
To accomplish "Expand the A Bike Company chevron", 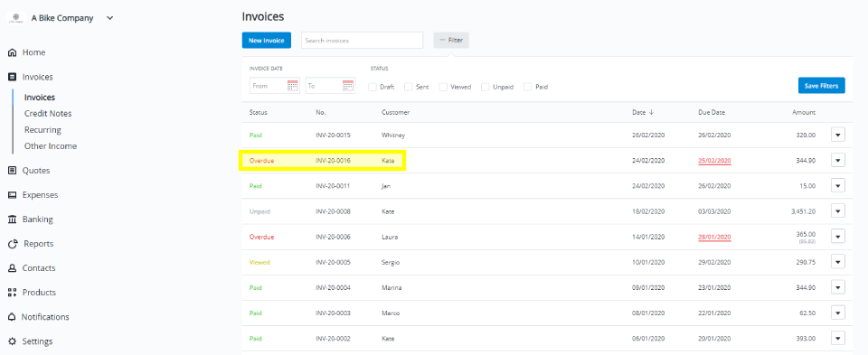I will click(109, 18).
